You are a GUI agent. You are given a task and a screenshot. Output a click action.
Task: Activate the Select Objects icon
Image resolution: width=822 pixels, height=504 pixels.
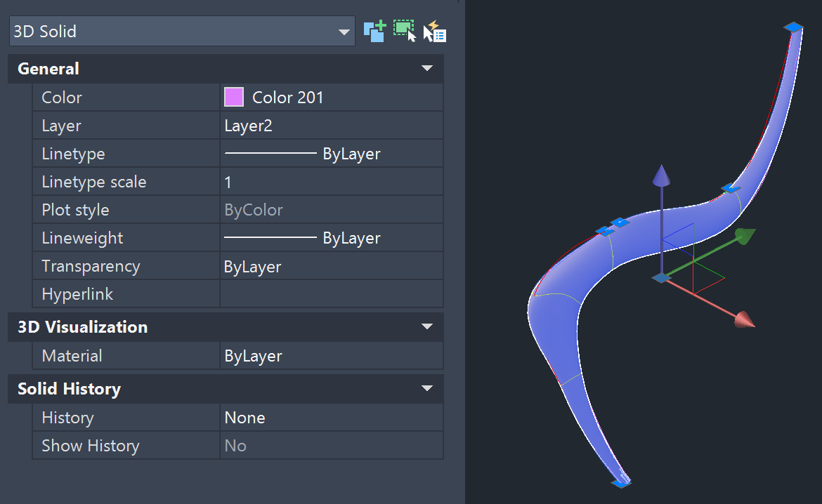(x=404, y=31)
